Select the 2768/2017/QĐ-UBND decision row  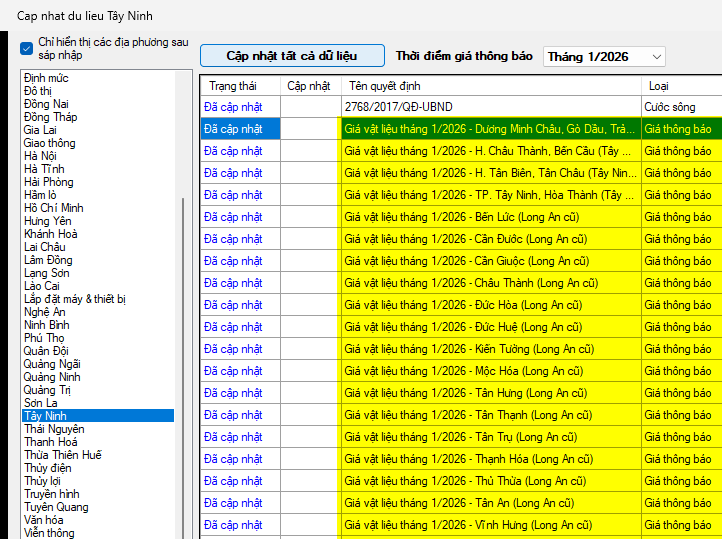pyautogui.click(x=490, y=106)
